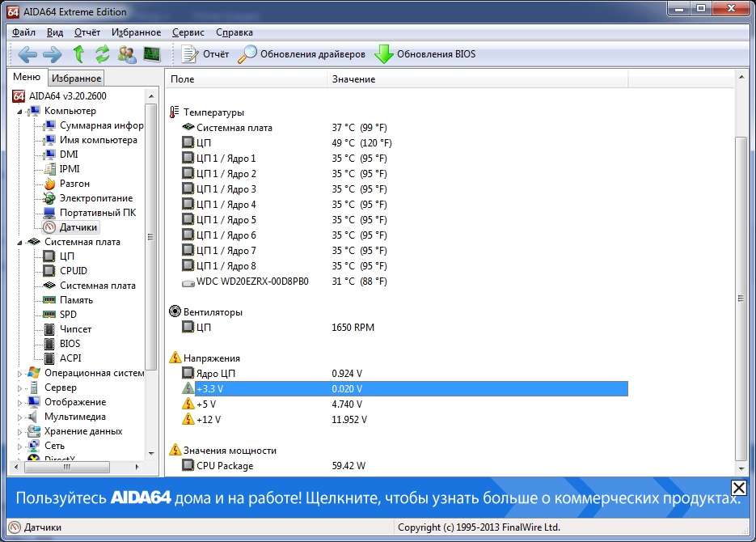
Task: Open the Избранное menu in the menu bar
Action: (x=137, y=32)
